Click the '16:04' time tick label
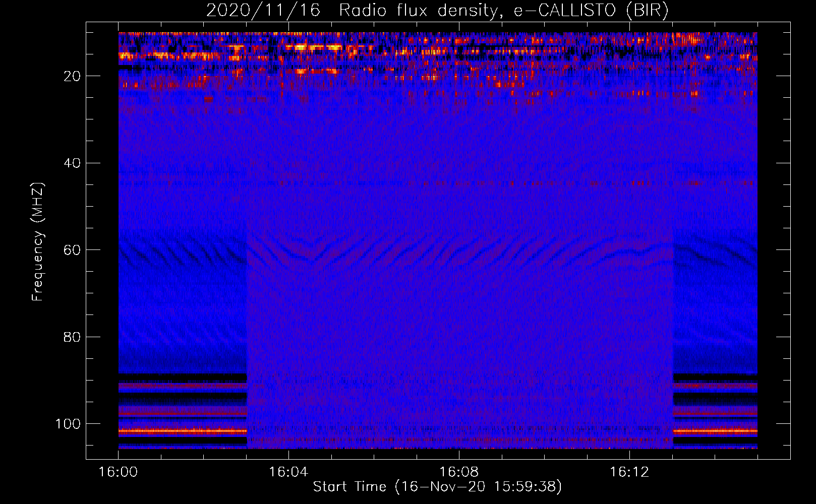816x504 pixels. (x=288, y=472)
